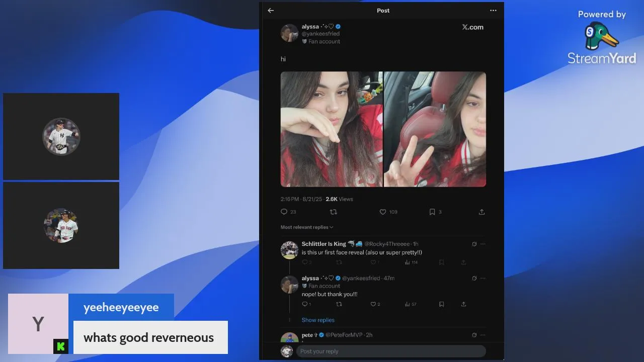
Task: Click the 2.6K Views count
Action: [x=339, y=199]
